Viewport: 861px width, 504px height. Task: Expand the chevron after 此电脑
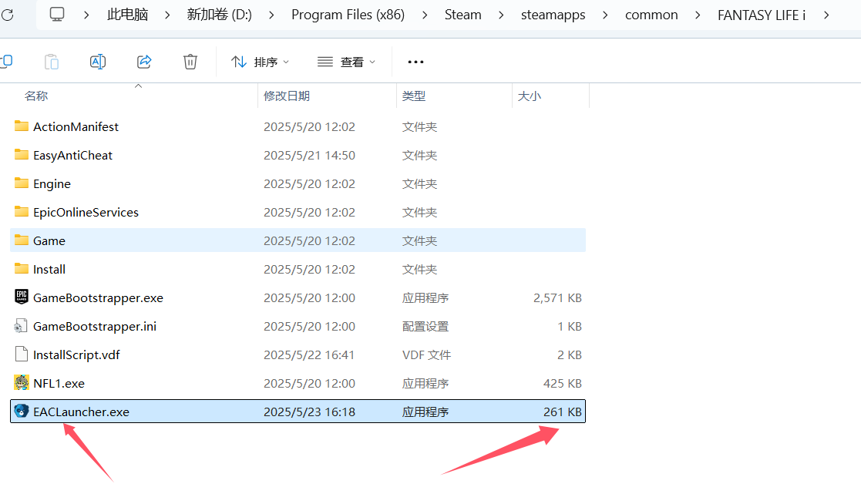click(x=167, y=15)
